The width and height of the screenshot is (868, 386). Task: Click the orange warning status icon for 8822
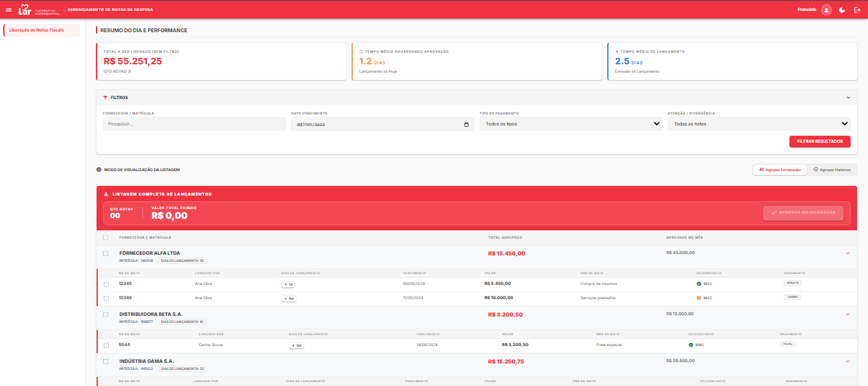click(699, 298)
